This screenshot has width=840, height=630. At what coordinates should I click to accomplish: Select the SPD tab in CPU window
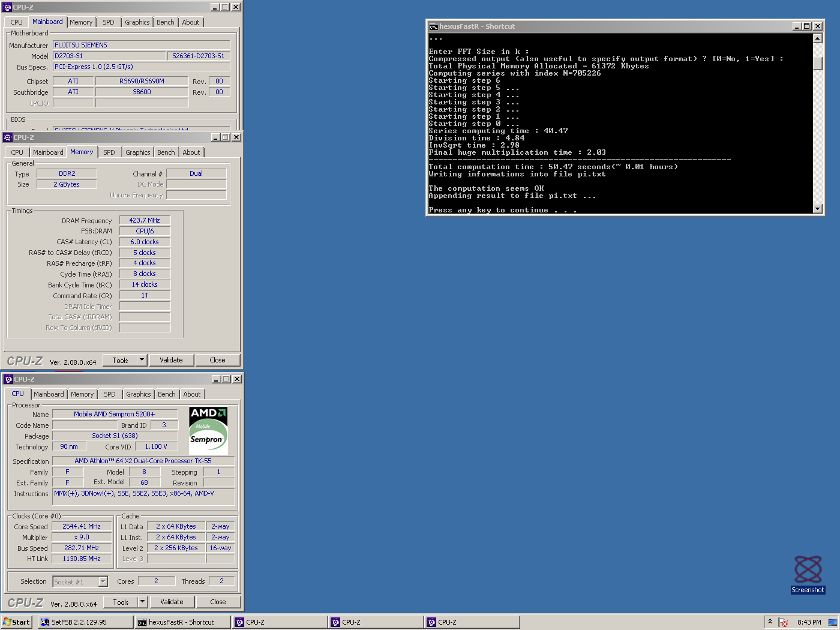click(110, 394)
